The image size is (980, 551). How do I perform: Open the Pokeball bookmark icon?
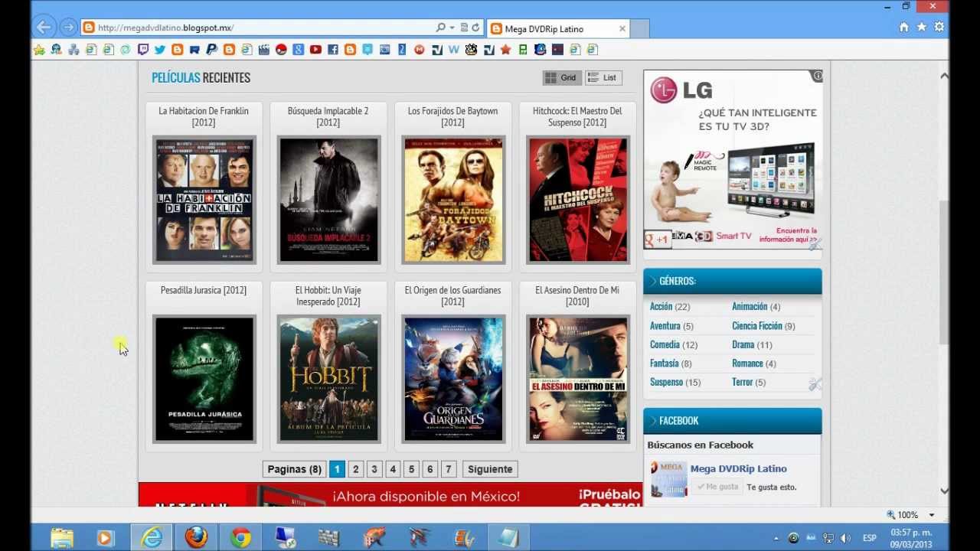pos(281,50)
